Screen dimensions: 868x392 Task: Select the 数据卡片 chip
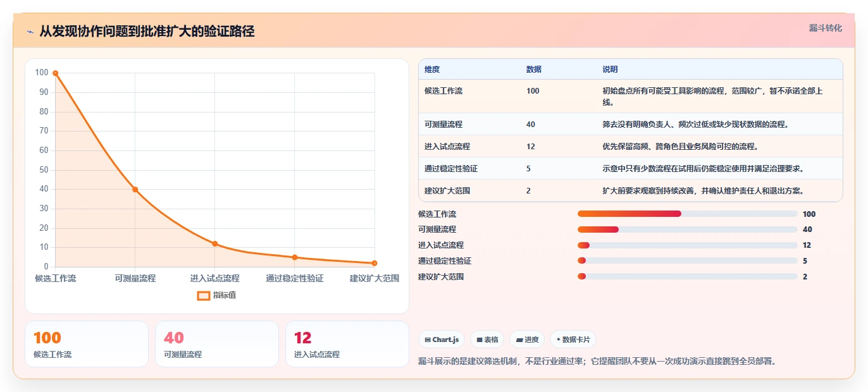tap(573, 340)
